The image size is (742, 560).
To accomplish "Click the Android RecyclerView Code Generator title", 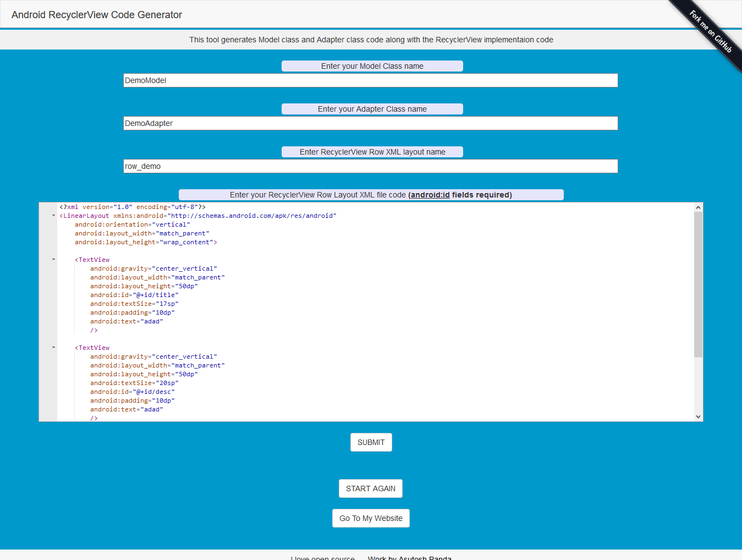I will coord(96,15).
